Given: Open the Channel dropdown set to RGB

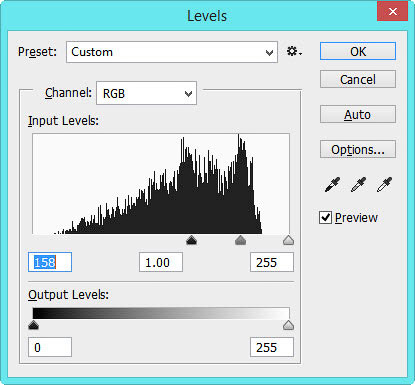Looking at the screenshot, I should 146,93.
